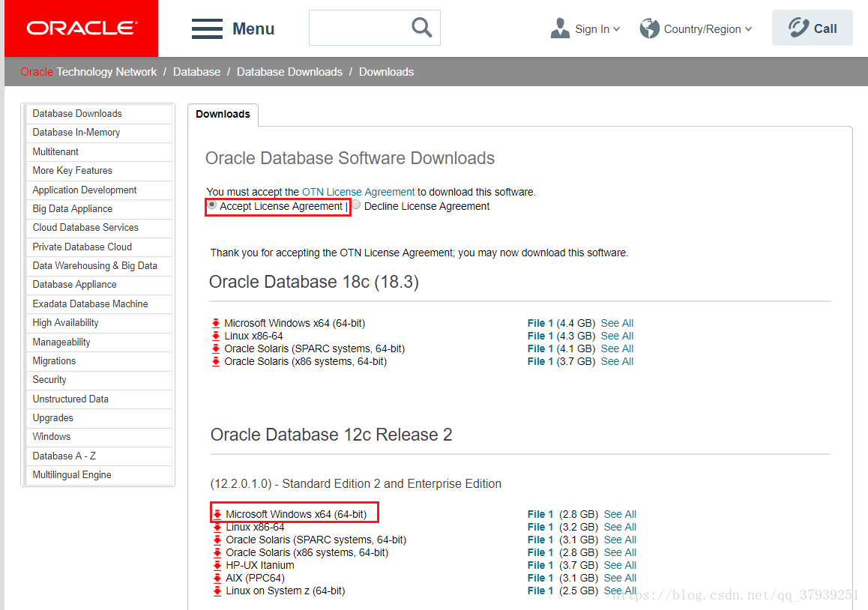
Task: Click Database Downloads breadcrumb link
Action: click(x=289, y=72)
